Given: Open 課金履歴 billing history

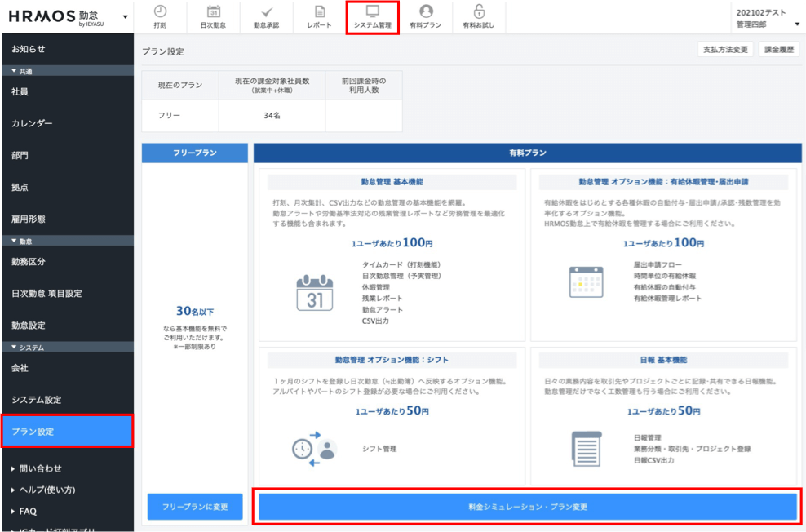Looking at the screenshot, I should (778, 50).
